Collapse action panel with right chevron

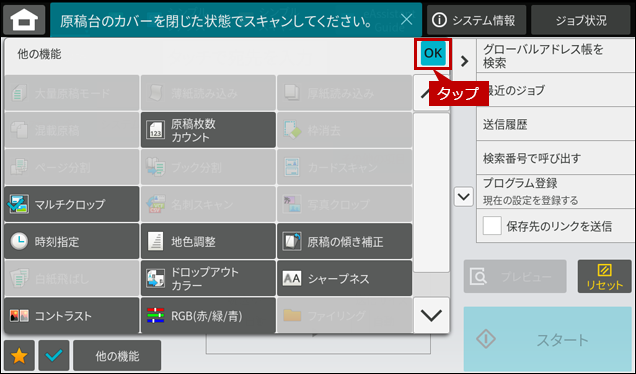(x=464, y=61)
